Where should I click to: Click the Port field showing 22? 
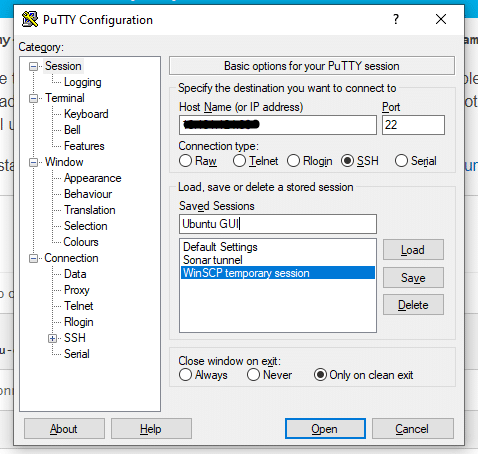[413, 125]
